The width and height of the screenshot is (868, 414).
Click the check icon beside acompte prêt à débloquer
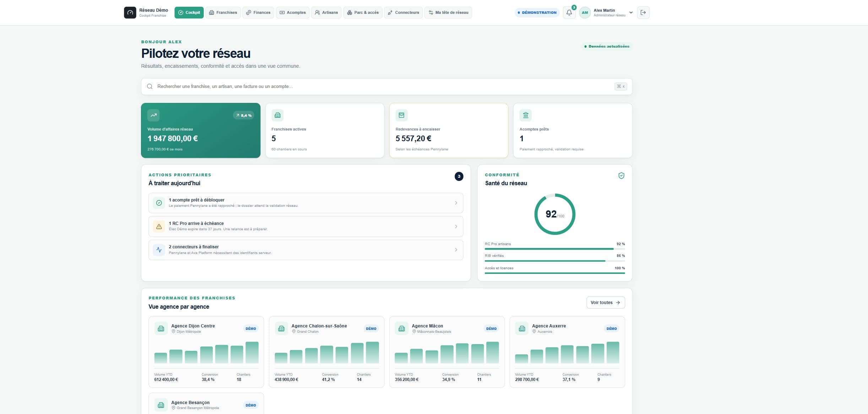[x=159, y=203]
